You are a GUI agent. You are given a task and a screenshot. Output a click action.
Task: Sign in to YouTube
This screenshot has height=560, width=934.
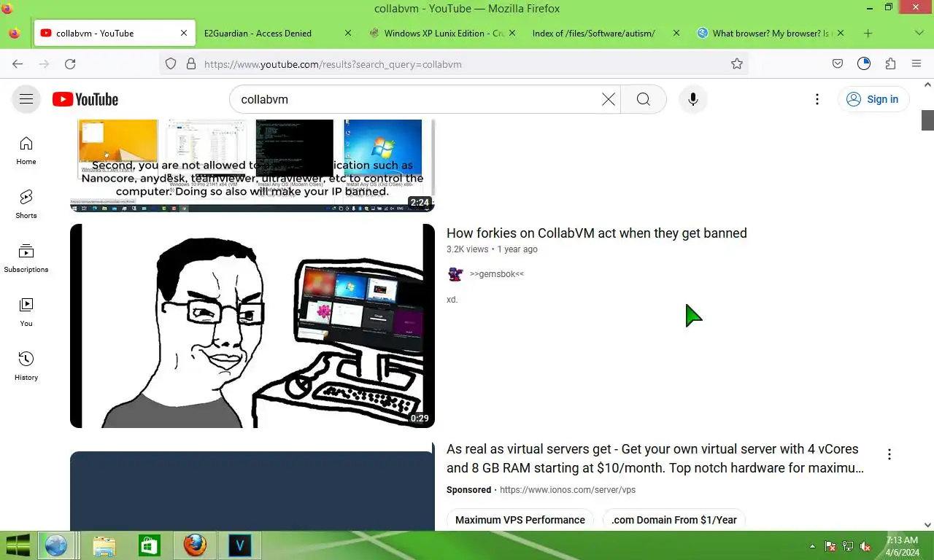[873, 99]
